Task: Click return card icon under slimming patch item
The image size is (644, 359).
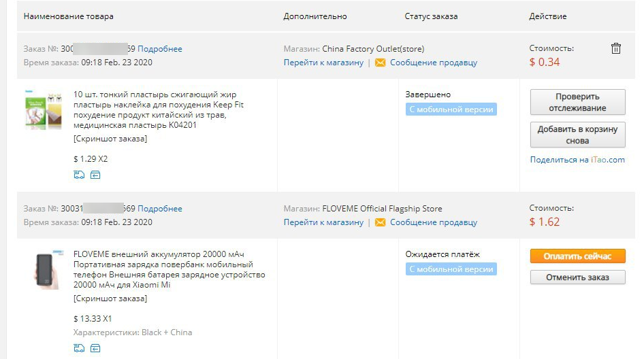Action: (95, 175)
